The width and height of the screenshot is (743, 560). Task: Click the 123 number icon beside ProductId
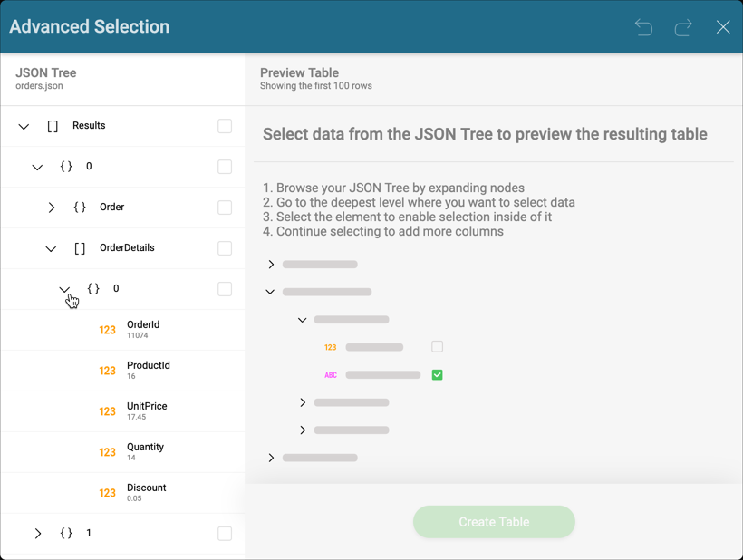[107, 371]
